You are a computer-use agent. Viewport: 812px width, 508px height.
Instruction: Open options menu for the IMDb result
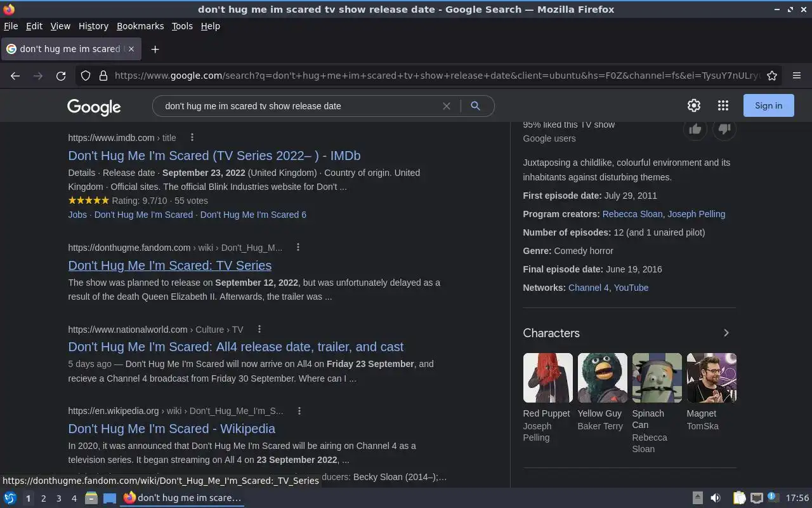tap(192, 138)
